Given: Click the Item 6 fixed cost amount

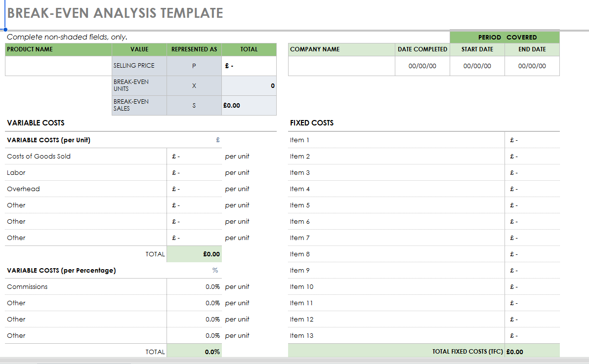Looking at the screenshot, I should pos(532,222).
